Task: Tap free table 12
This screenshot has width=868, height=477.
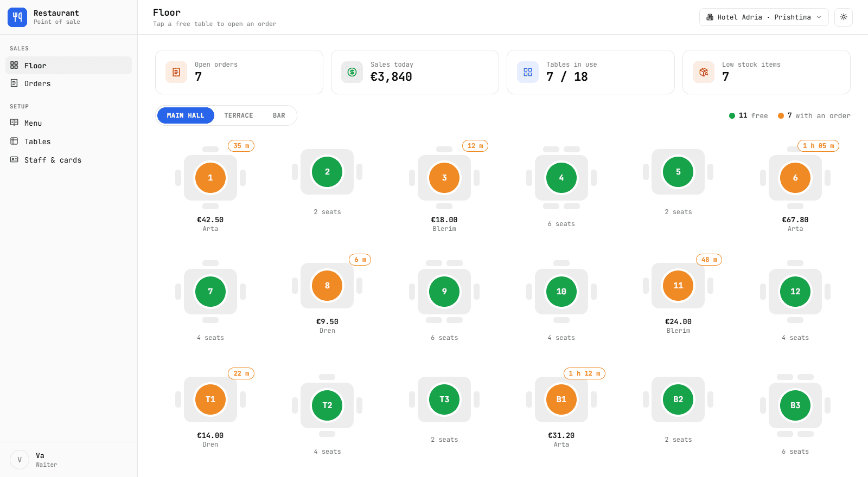Action: pos(795,292)
